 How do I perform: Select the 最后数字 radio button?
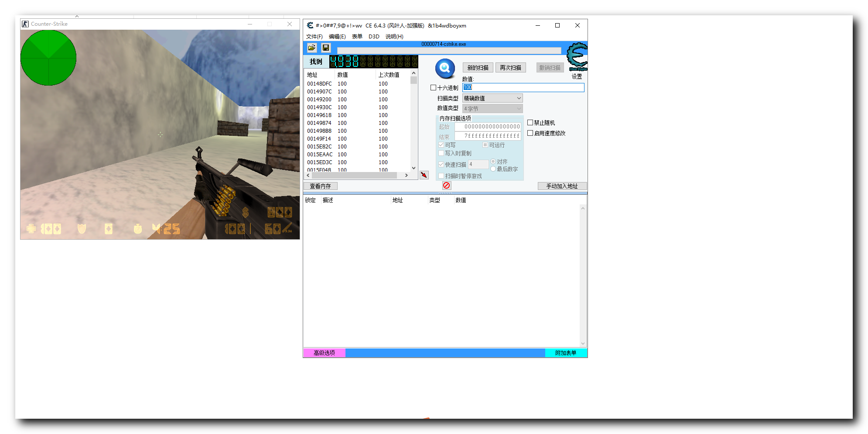click(x=493, y=169)
